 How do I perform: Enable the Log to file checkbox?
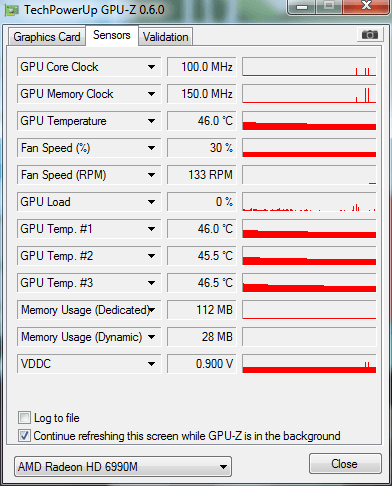point(24,418)
